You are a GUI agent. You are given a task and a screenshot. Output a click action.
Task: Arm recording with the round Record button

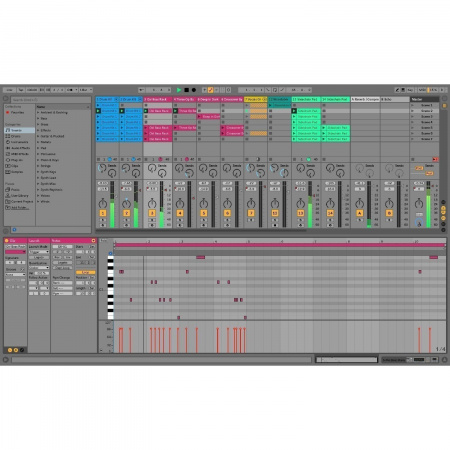pyautogui.click(x=194, y=90)
